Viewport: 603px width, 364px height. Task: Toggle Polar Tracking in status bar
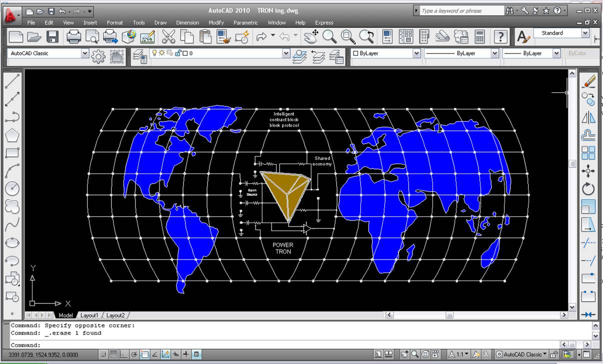click(134, 354)
